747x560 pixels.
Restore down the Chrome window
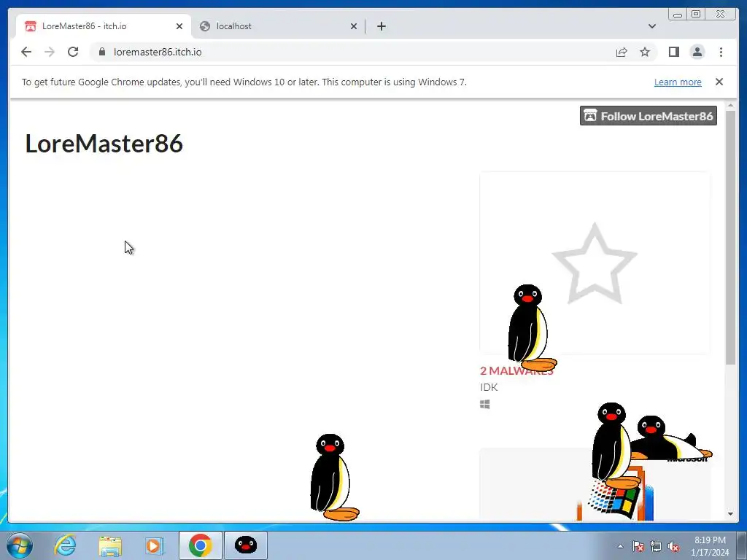click(696, 15)
